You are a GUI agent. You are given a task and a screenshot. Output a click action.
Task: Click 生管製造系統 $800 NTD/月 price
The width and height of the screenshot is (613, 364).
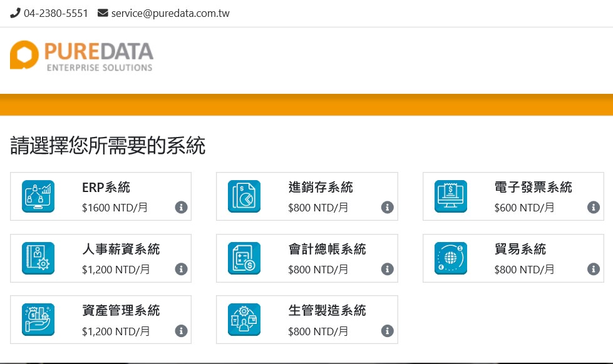318,331
